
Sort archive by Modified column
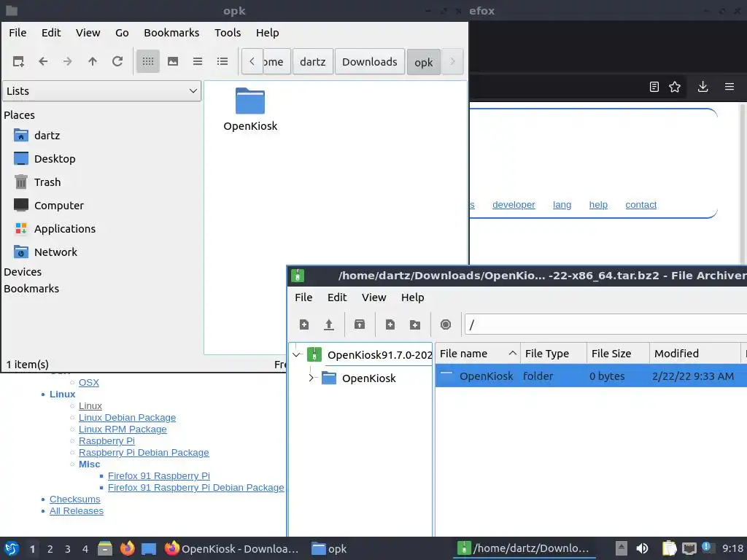coord(695,354)
